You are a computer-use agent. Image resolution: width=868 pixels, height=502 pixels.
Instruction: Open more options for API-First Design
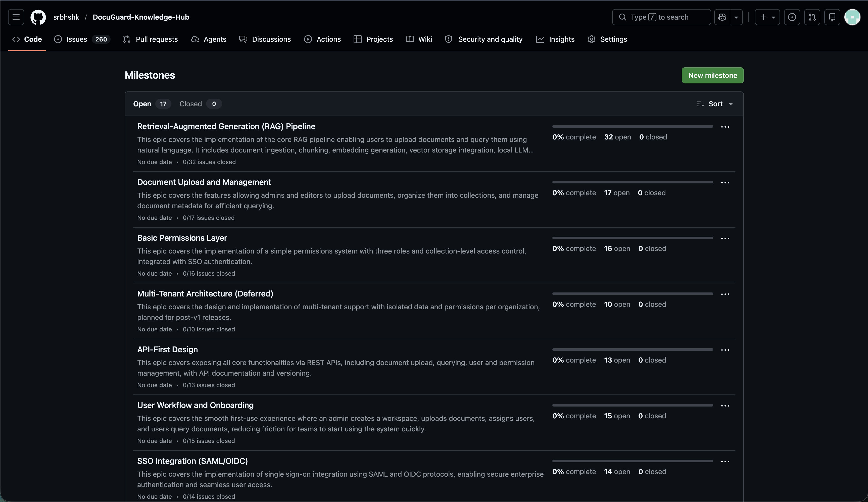(725, 350)
